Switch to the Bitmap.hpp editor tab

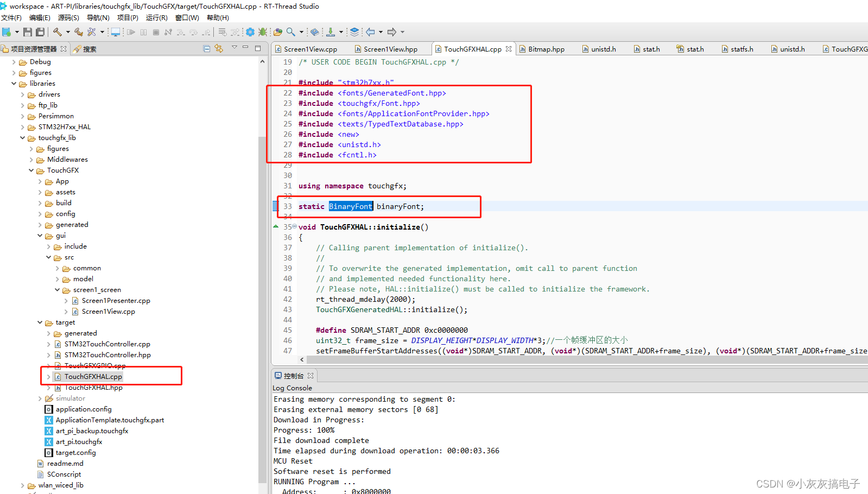[542, 49]
